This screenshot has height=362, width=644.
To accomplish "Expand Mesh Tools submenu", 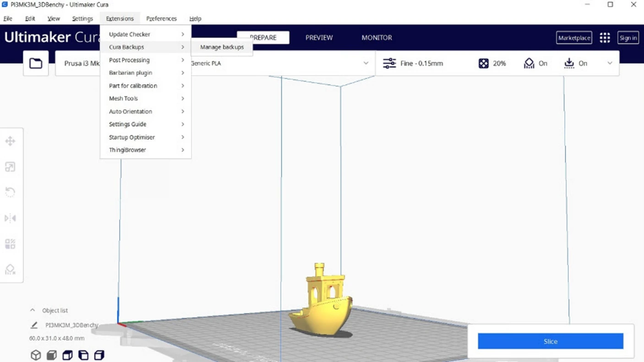I will pyautogui.click(x=145, y=99).
